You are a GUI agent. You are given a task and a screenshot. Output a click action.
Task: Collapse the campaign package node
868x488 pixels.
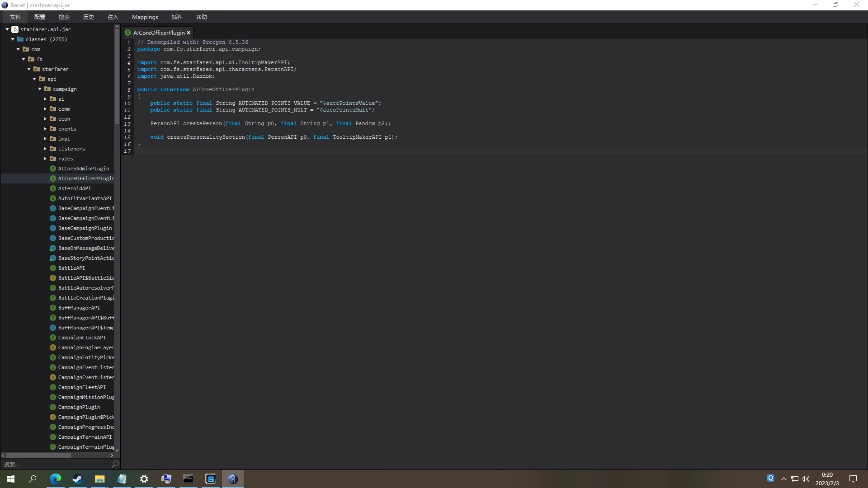[x=40, y=89]
